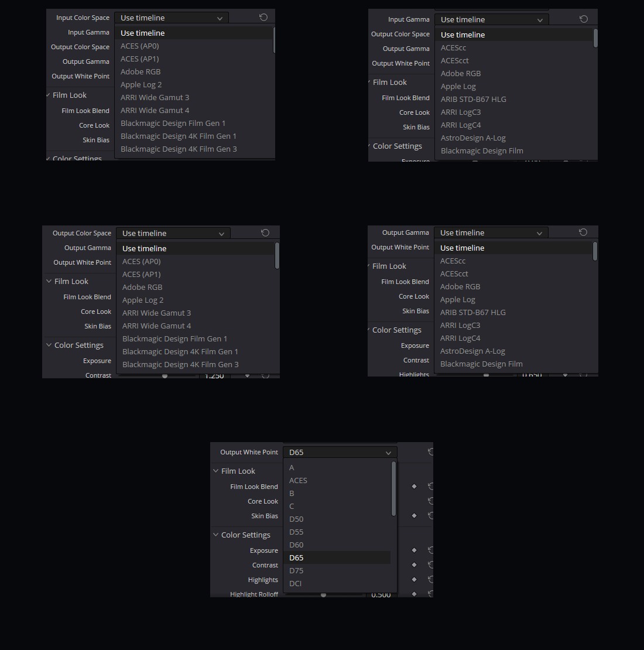Viewport: 644px width, 650px height.
Task: Toggle Contrast keyframe diamond in white point panel
Action: [414, 565]
